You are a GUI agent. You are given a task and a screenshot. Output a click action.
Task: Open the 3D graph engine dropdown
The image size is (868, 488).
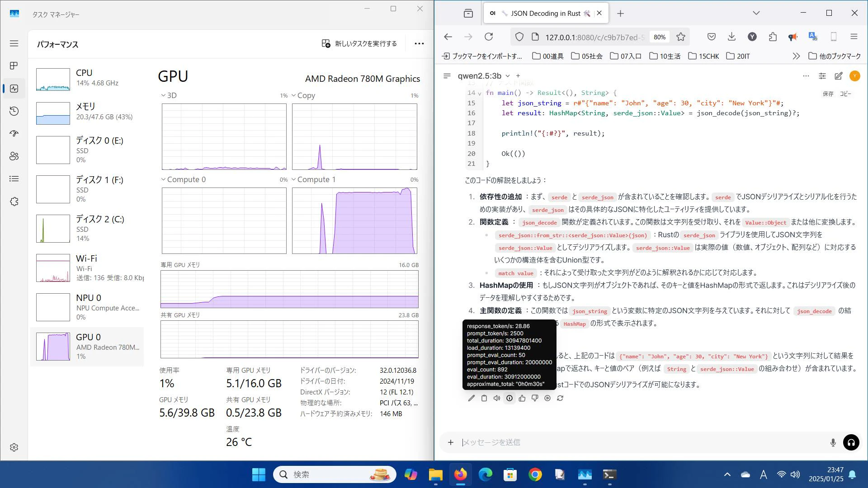coord(169,95)
